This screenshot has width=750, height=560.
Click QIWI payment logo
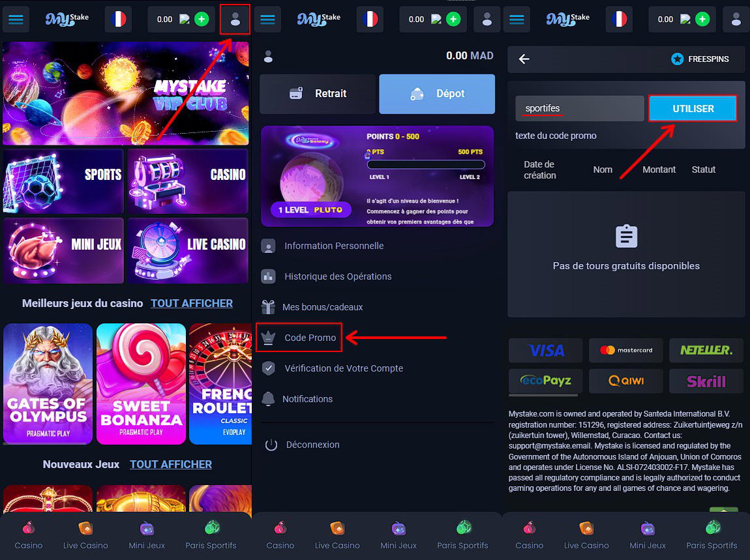pyautogui.click(x=626, y=381)
